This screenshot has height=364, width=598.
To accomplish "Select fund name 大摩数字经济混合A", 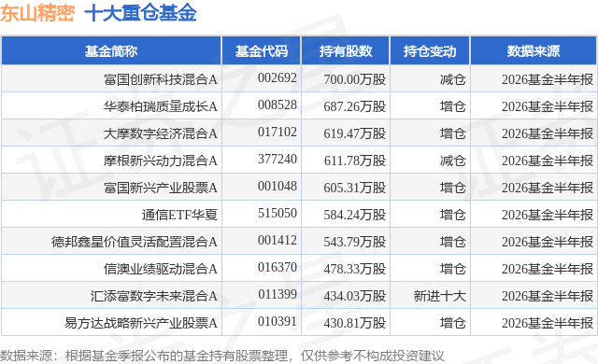I will coord(161,133).
